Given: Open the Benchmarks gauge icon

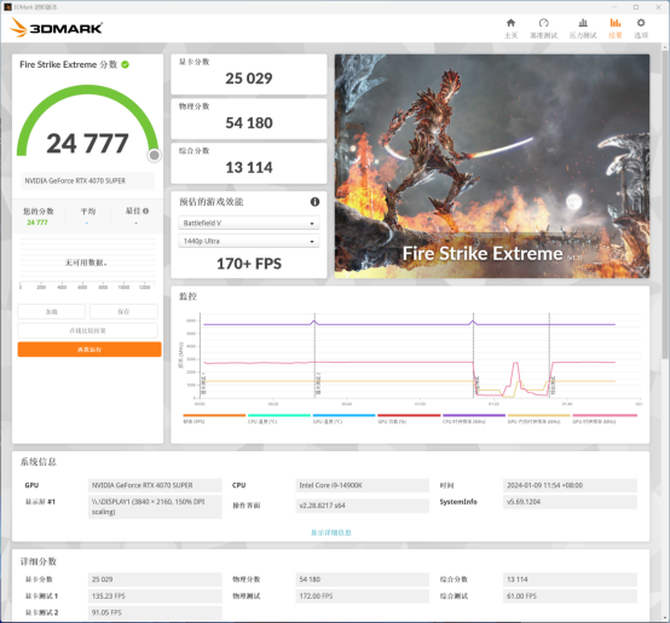Looking at the screenshot, I should (x=544, y=23).
